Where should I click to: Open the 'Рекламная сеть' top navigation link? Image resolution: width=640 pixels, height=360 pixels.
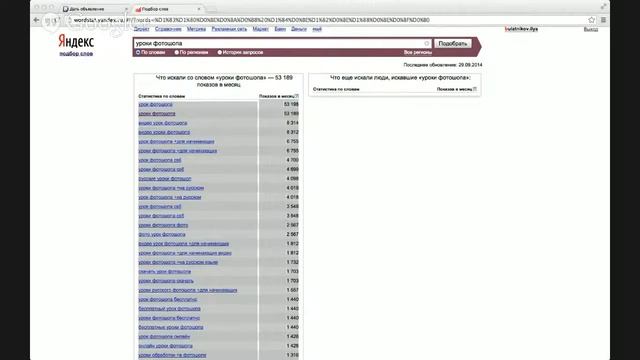[x=229, y=29]
